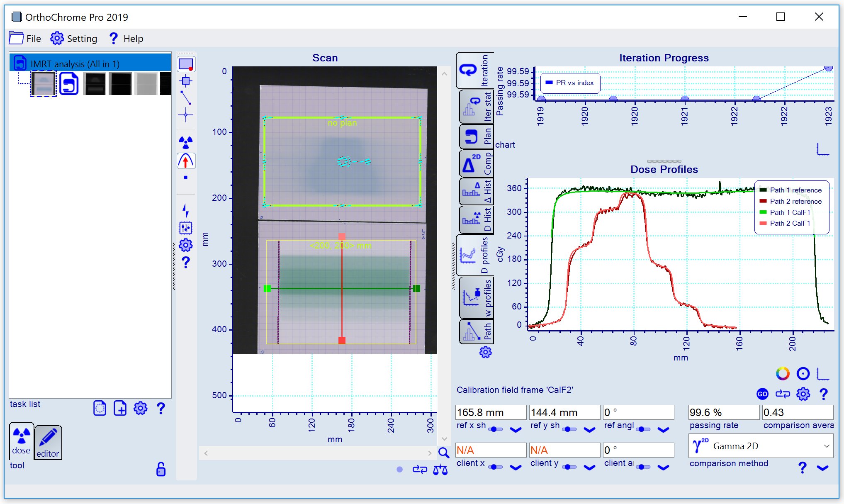
Task: Click the ref x shift 165.8 mm field
Action: tap(490, 412)
